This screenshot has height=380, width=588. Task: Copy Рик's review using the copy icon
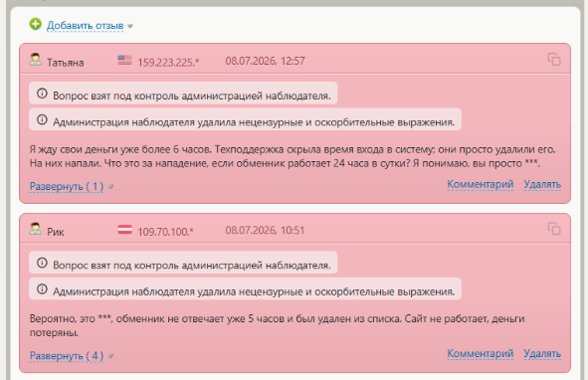pyautogui.click(x=554, y=229)
